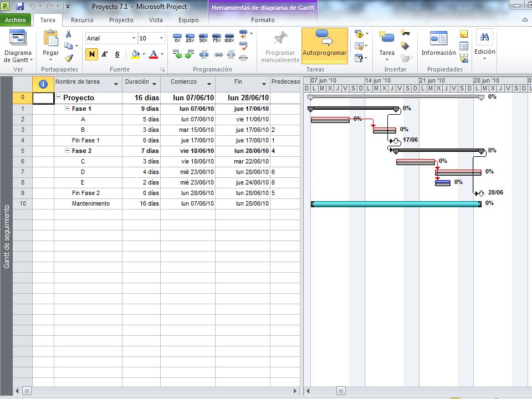Click the Indent task green right arrow

[190, 54]
